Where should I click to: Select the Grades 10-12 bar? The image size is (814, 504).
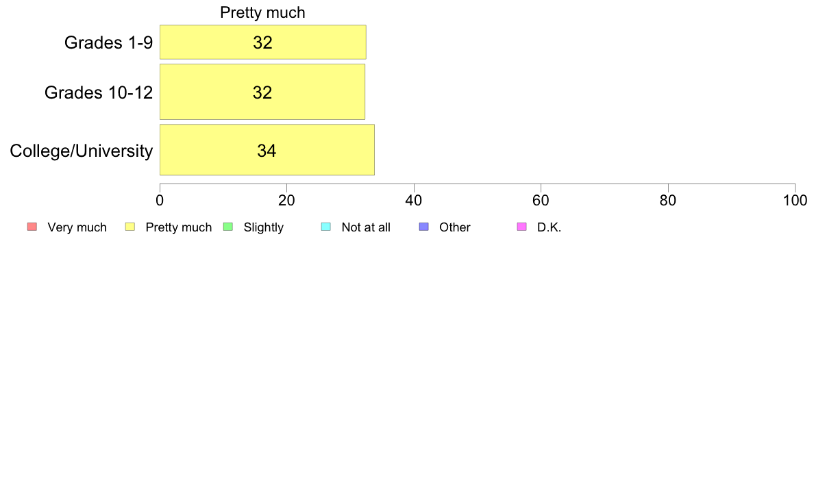[x=262, y=92]
